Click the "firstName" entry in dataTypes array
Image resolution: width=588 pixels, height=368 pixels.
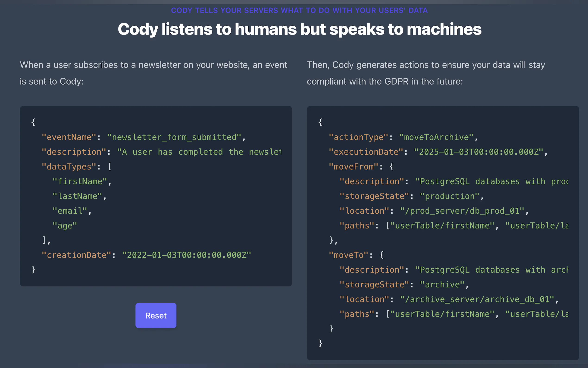tap(80, 181)
